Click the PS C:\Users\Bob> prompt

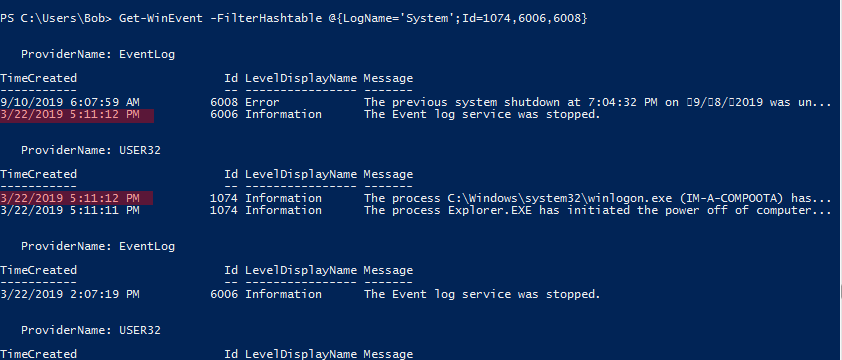click(x=56, y=18)
